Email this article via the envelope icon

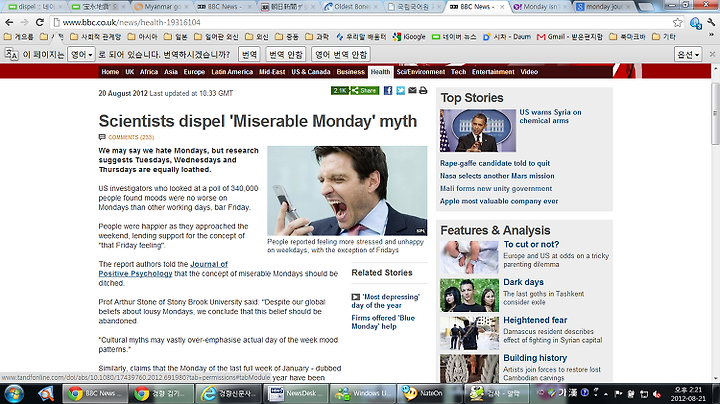(412, 90)
